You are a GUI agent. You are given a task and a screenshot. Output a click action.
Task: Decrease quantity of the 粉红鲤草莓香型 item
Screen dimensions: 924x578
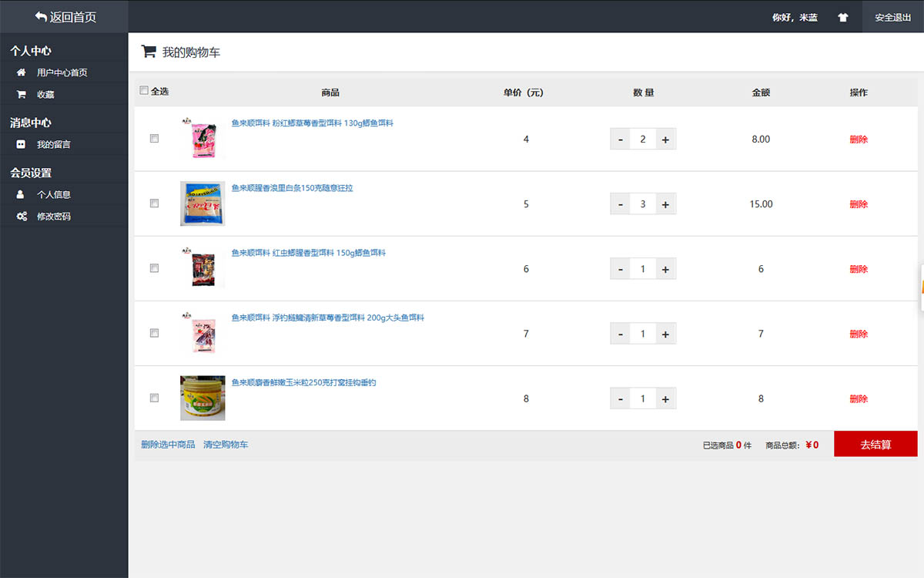click(x=621, y=139)
